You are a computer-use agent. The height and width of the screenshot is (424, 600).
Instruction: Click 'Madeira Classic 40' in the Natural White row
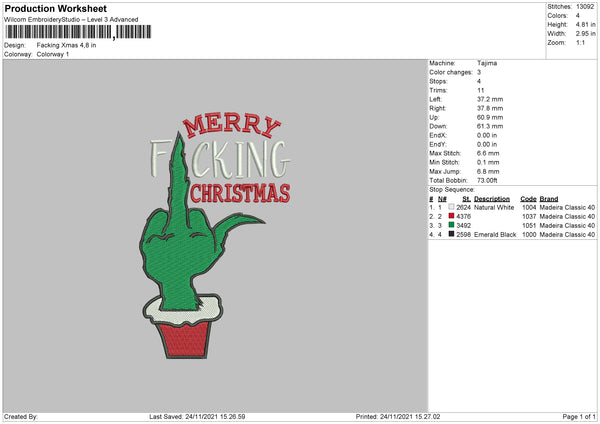[567, 207]
